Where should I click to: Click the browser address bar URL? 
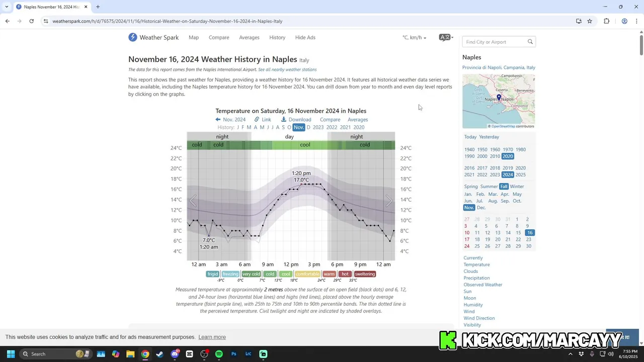pos(168,21)
